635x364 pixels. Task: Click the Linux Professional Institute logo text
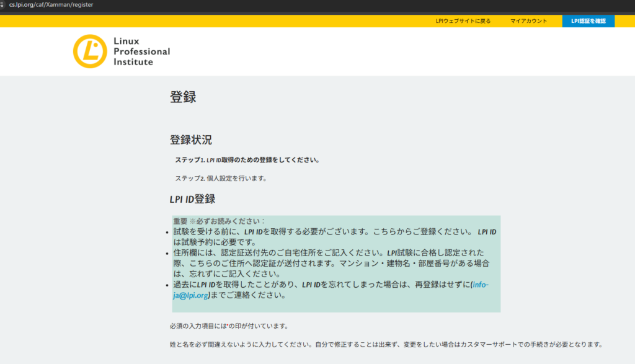coord(141,51)
